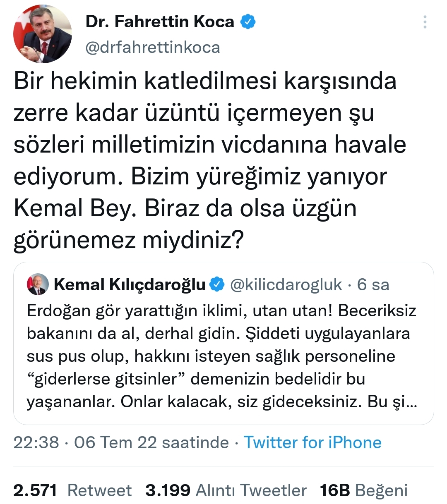The width and height of the screenshot is (447, 504).
Task: View the 2.571 Retweet list
Action: [x=72, y=490]
